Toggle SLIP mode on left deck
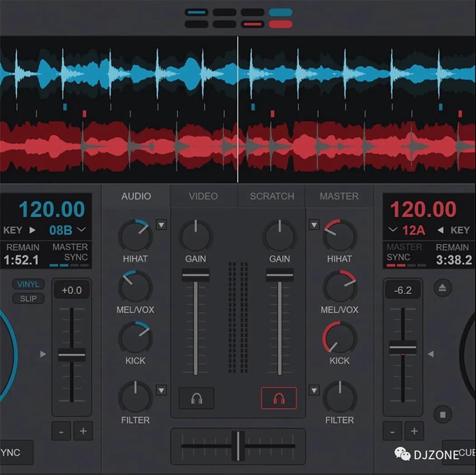476x475 pixels. point(28,299)
